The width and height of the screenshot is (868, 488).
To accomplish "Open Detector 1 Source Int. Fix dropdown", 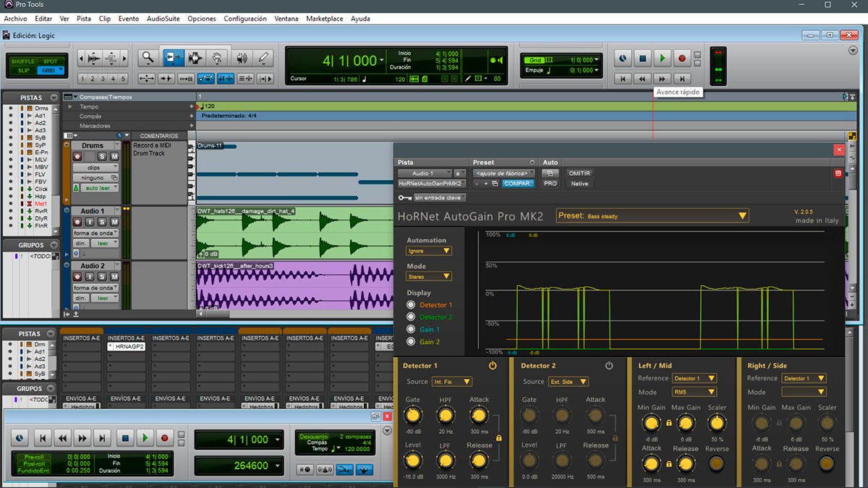I will point(452,382).
